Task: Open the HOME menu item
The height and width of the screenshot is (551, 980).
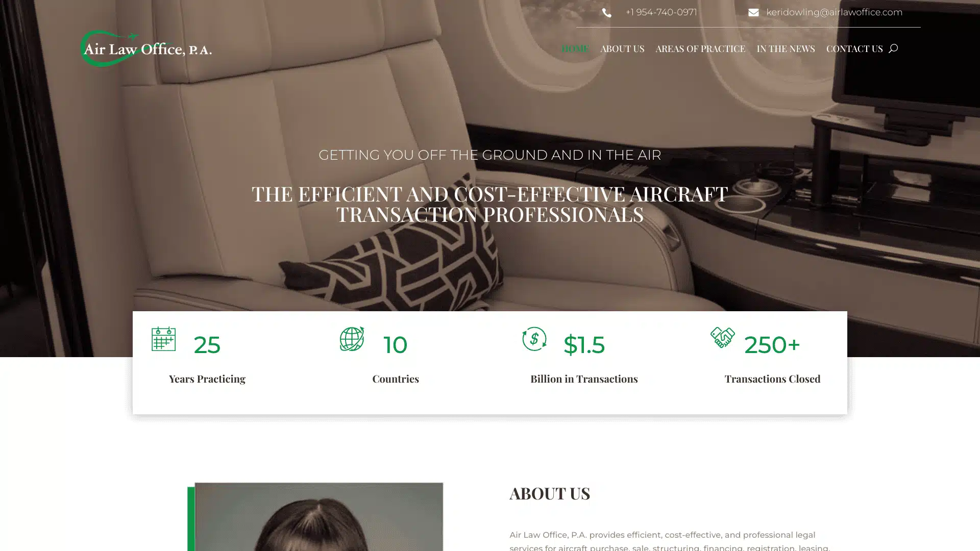Action: 575,48
